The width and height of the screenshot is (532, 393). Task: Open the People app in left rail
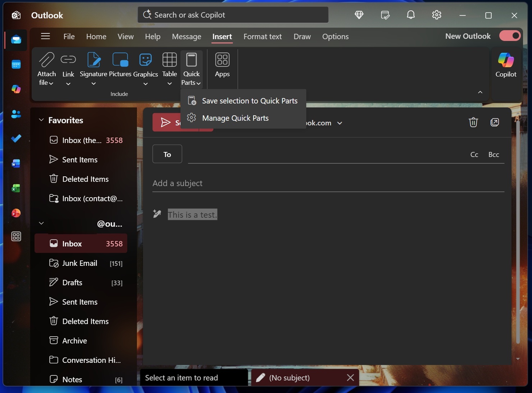point(16,114)
